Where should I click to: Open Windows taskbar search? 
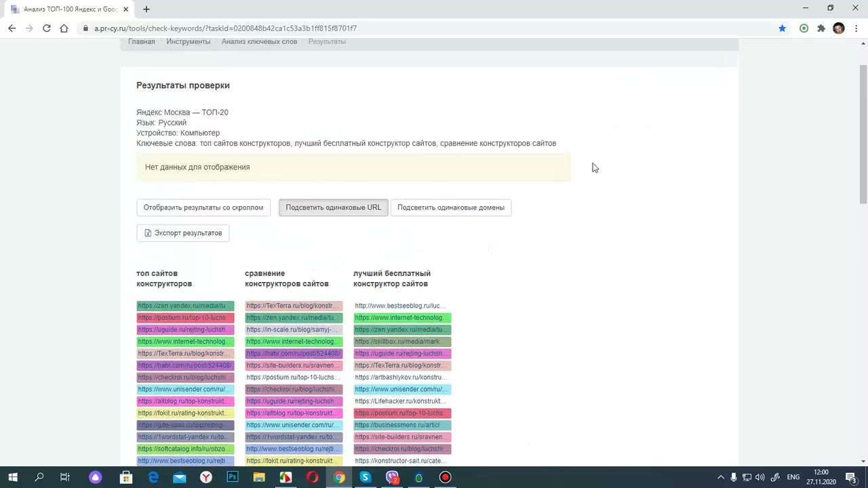tap(39, 477)
